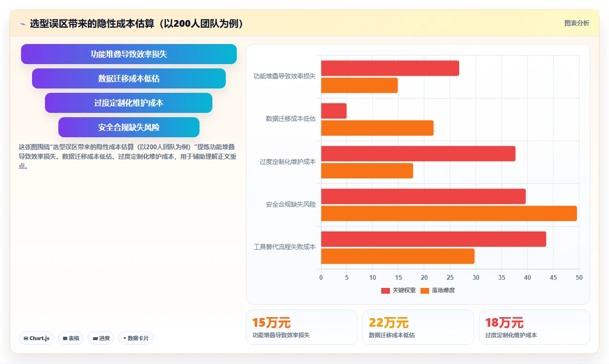Image resolution: width=609 pixels, height=364 pixels.
Task: Click red bar for 过度定制化维护成本
Action: point(418,154)
